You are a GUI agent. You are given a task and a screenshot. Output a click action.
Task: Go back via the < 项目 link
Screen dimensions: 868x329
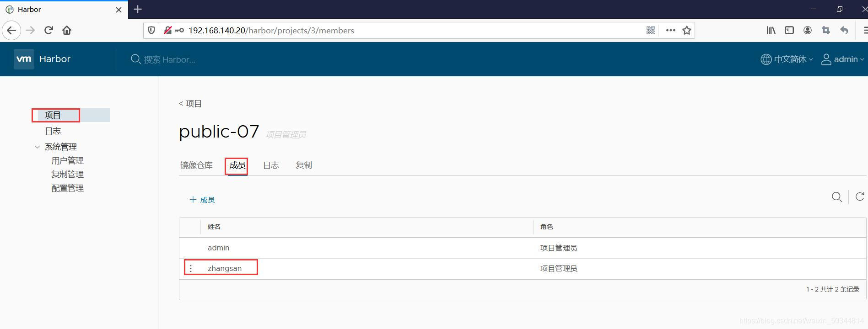(x=190, y=104)
